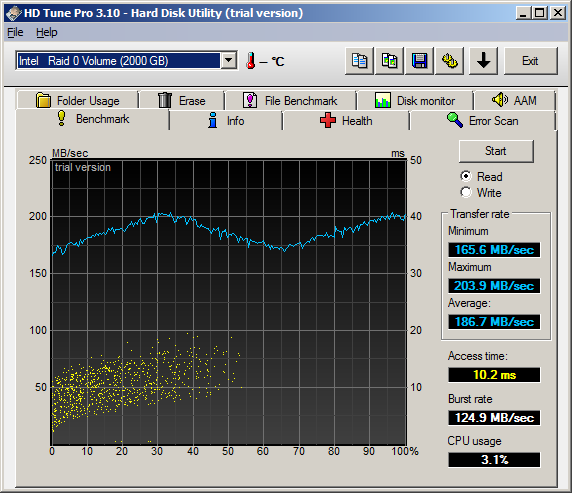Select the Write radio button
572x493 pixels.
point(466,192)
